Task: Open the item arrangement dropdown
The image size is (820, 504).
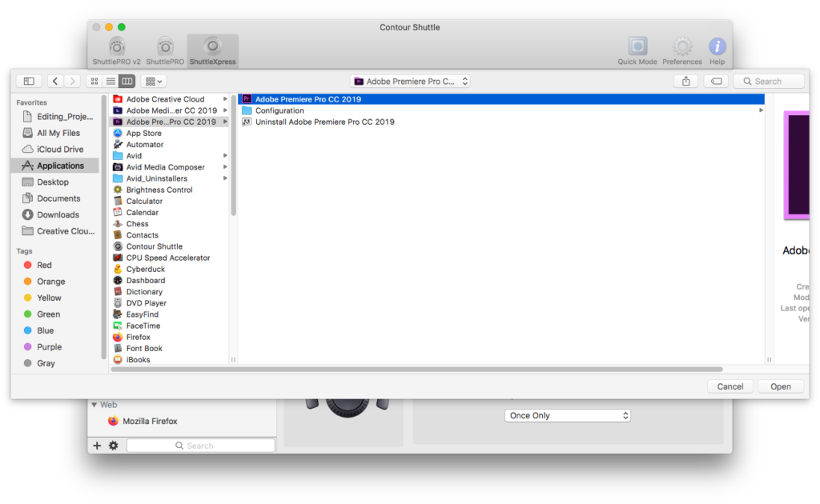Action: [154, 81]
